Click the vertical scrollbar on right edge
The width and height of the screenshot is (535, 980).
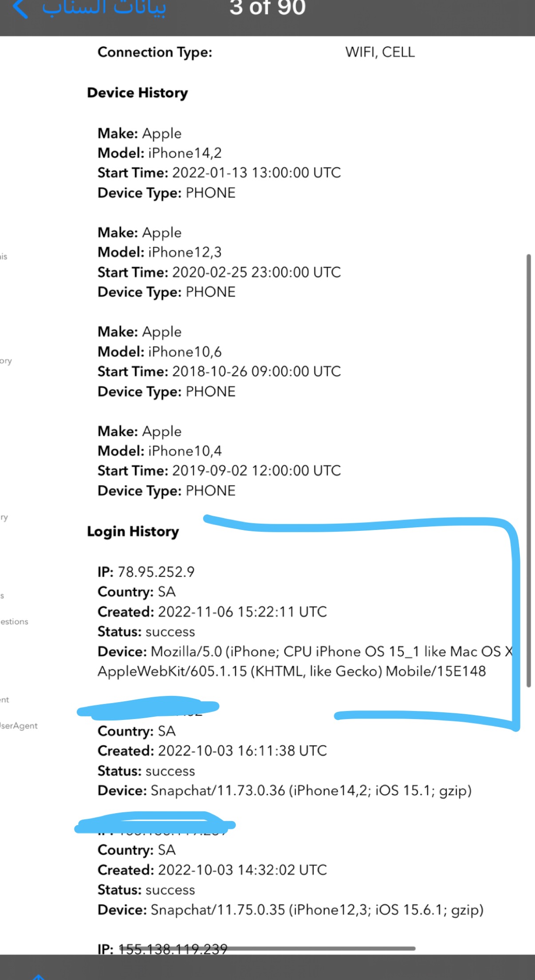click(x=528, y=470)
